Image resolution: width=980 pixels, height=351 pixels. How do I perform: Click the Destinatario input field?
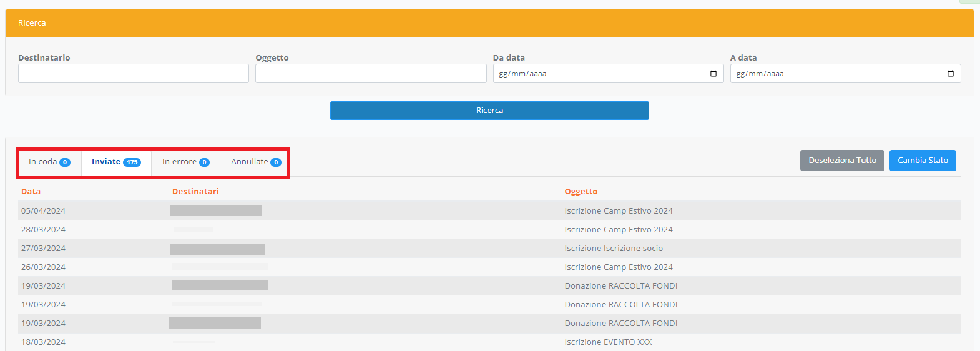[x=133, y=74]
